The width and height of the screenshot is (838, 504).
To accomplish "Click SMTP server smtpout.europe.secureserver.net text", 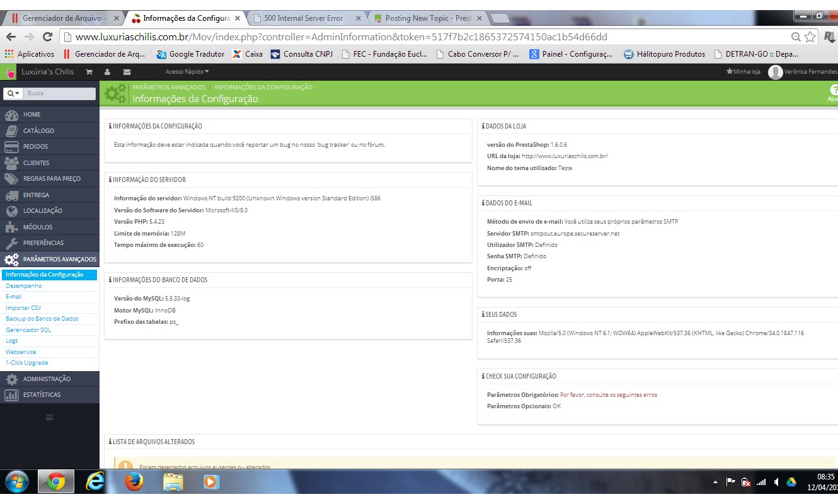I will click(575, 234).
